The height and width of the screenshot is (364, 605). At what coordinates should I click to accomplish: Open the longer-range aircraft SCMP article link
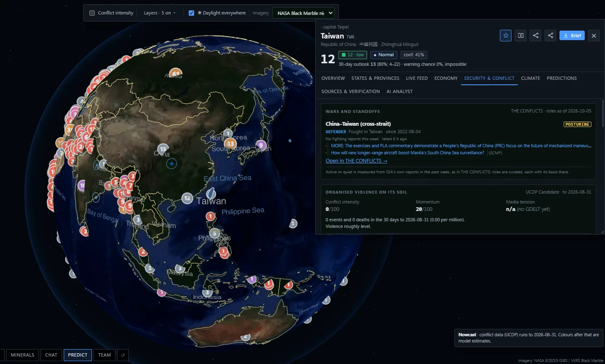tap(408, 153)
